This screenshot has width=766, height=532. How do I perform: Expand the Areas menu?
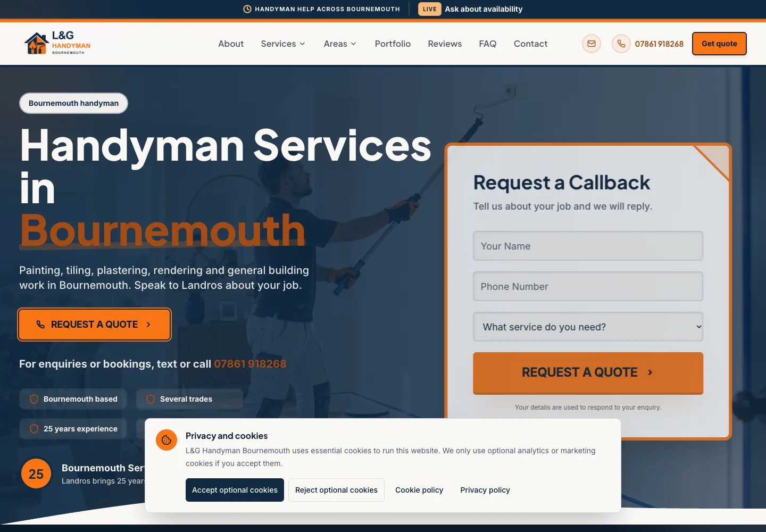pyautogui.click(x=340, y=44)
